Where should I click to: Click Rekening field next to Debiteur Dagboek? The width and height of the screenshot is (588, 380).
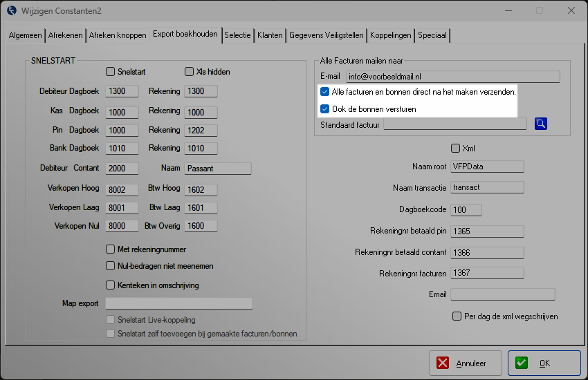(201, 91)
